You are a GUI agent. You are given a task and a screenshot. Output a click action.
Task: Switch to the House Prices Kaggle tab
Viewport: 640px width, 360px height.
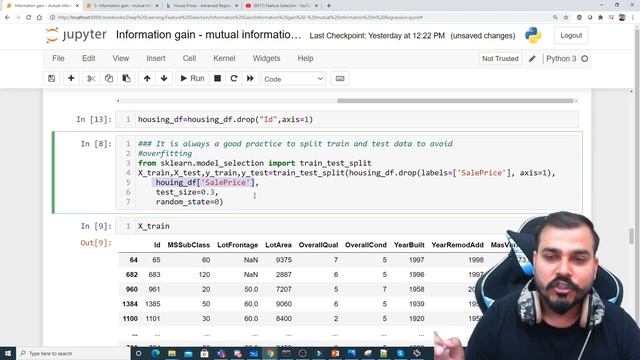201,6
